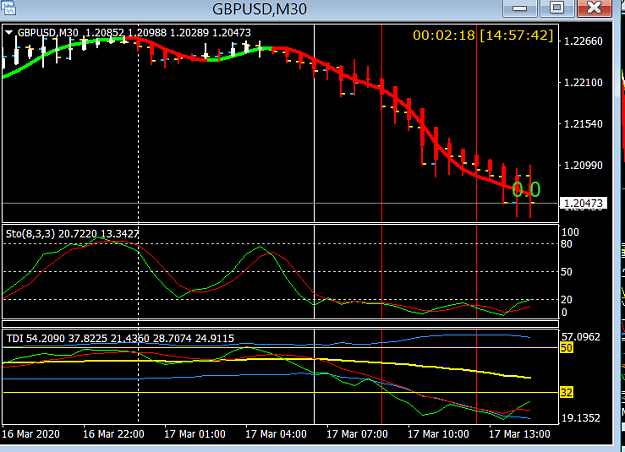Click the time axis label 17 Mar 10:00
Viewport: 625px width, 452px height.
pyautogui.click(x=438, y=434)
